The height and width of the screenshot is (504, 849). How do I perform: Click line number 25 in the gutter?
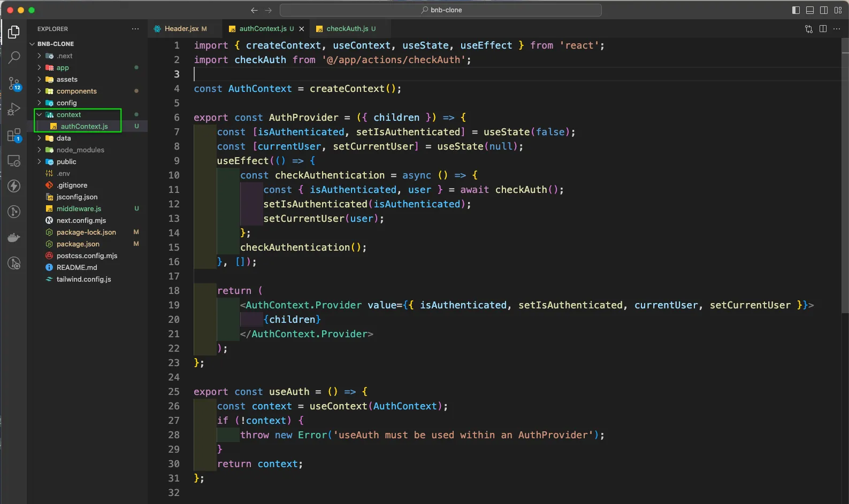[174, 392]
